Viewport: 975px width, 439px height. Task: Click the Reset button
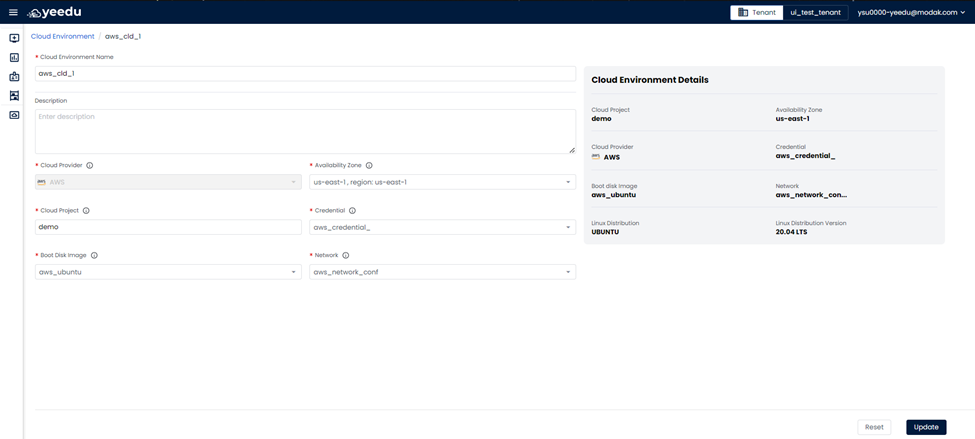click(x=874, y=427)
